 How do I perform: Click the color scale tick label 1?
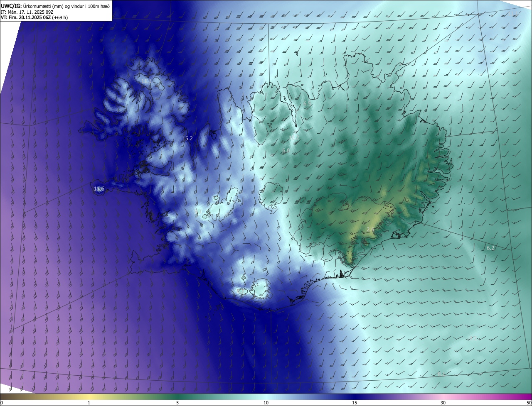(89, 403)
